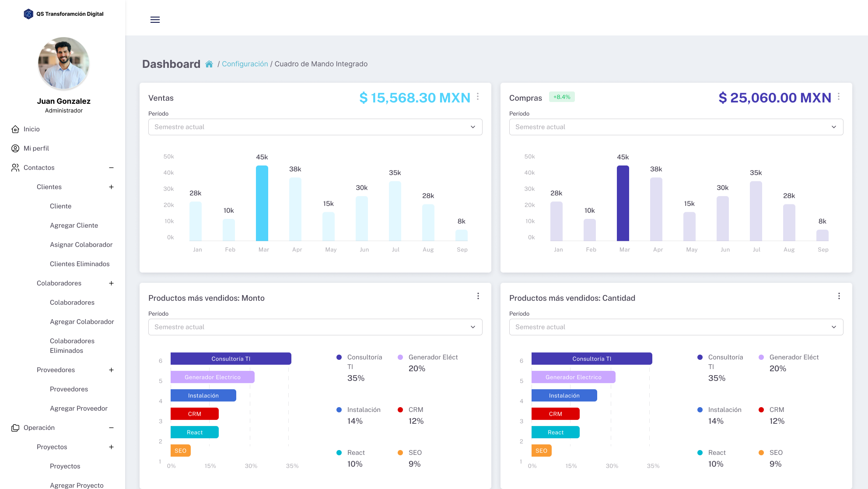Click the Mi perfil user icon
Image resolution: width=868 pixels, height=489 pixels.
point(15,148)
